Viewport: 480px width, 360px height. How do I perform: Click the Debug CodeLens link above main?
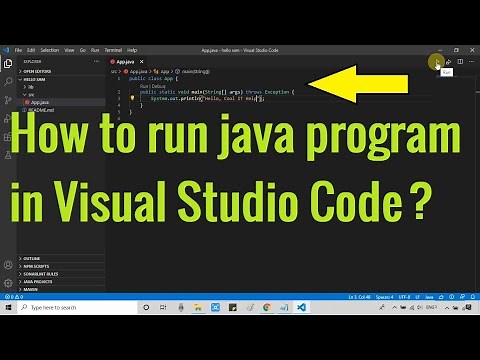pyautogui.click(x=159, y=86)
